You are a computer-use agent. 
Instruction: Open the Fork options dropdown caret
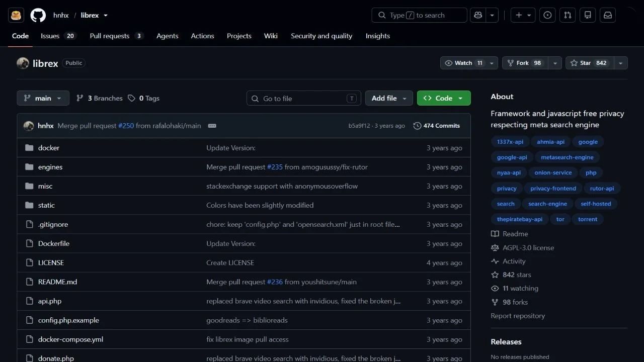555,63
